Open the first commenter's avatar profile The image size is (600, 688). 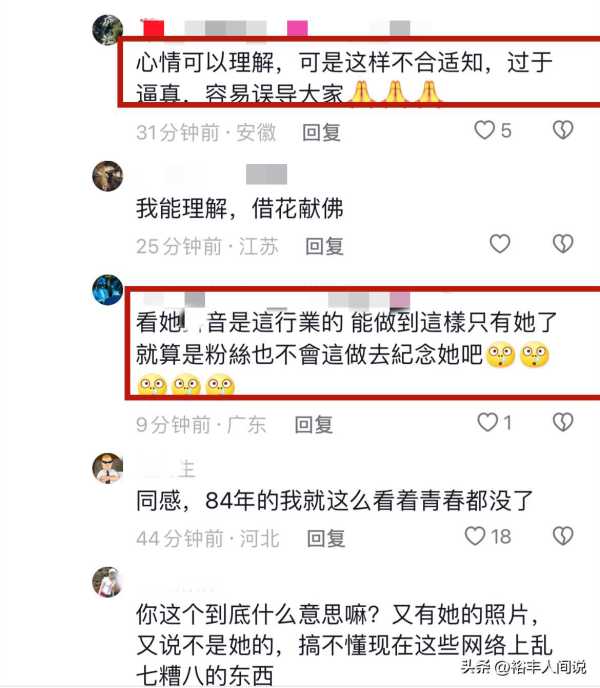pyautogui.click(x=108, y=30)
